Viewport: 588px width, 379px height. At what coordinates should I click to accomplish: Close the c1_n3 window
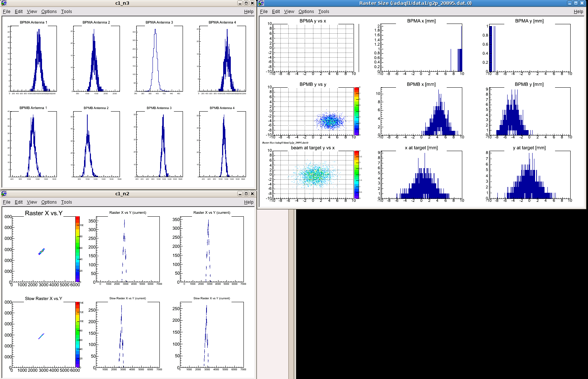pos(252,3)
